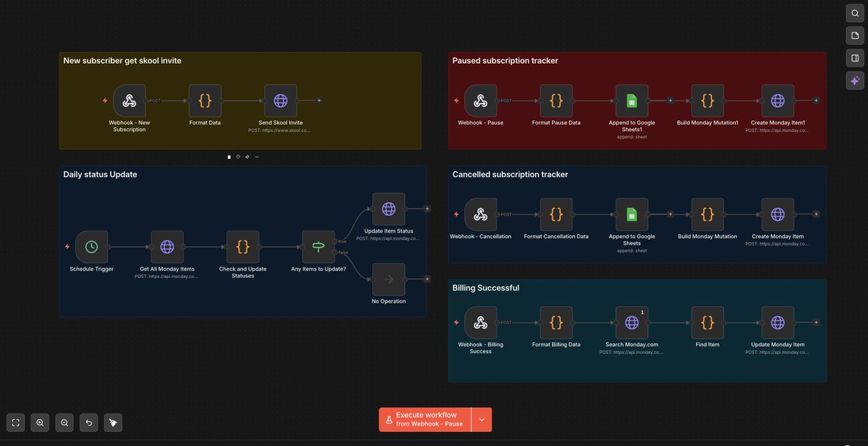The height and width of the screenshot is (446, 868).
Task: Select the Update Item Status node
Action: [388, 209]
